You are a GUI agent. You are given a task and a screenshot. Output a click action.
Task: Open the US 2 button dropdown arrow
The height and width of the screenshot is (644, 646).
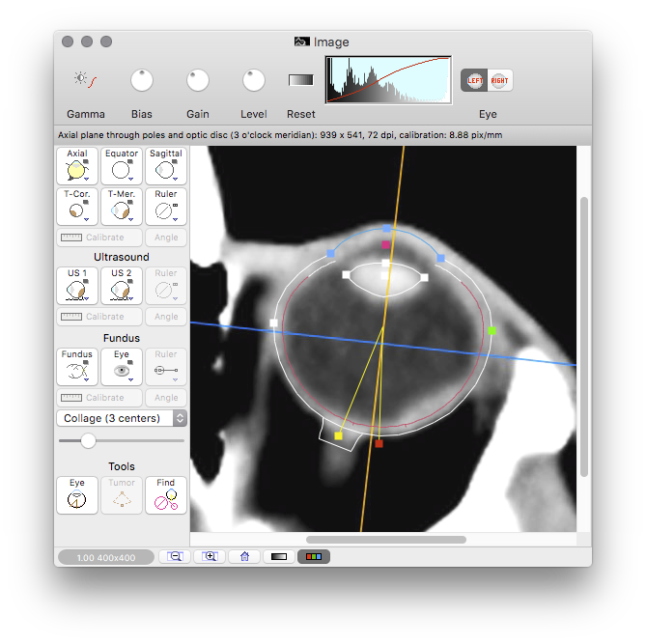point(130,298)
